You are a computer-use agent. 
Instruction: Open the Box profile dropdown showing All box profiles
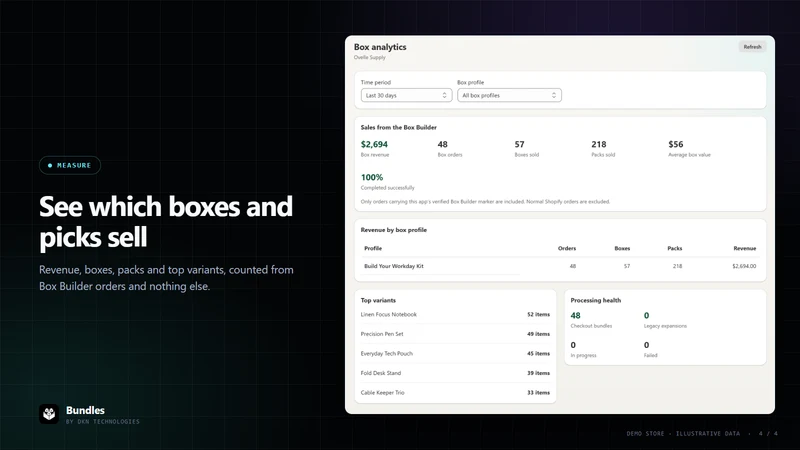pyautogui.click(x=509, y=95)
